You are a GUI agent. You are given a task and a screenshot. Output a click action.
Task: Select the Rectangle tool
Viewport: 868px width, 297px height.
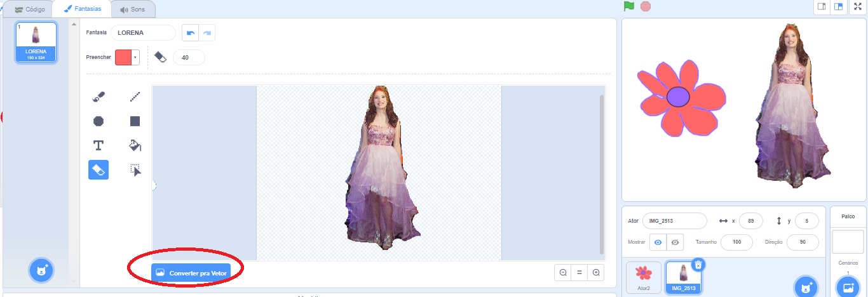(x=135, y=121)
